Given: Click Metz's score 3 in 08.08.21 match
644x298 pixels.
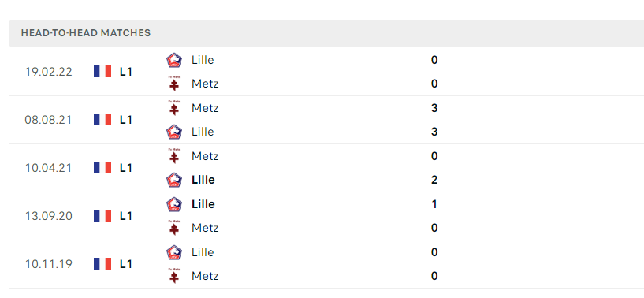Looking at the screenshot, I should (434, 108).
